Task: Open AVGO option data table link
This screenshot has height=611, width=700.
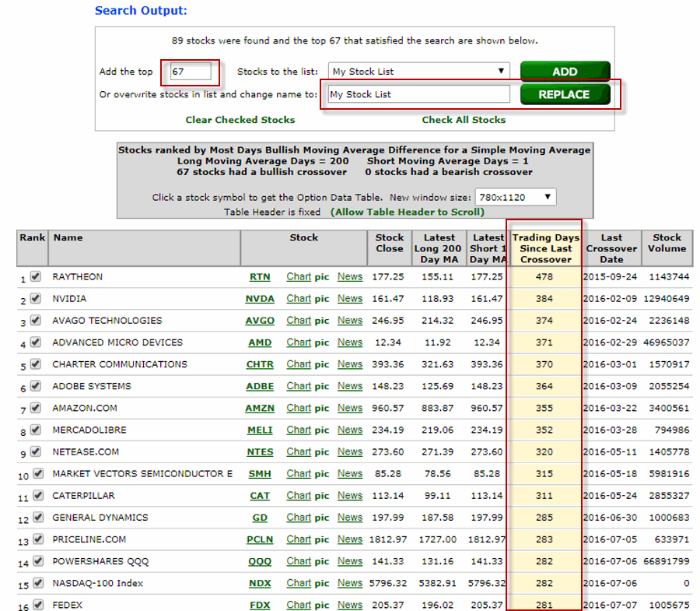Action: 260,321
